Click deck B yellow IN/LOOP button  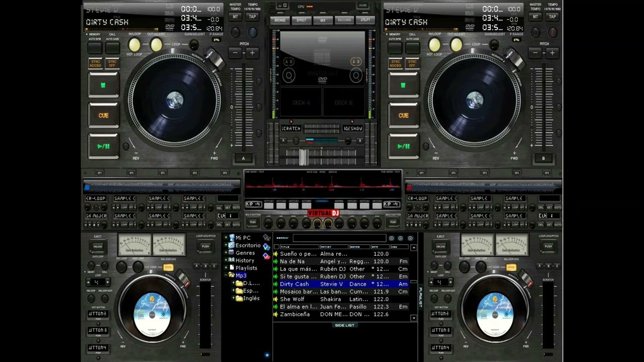click(434, 45)
